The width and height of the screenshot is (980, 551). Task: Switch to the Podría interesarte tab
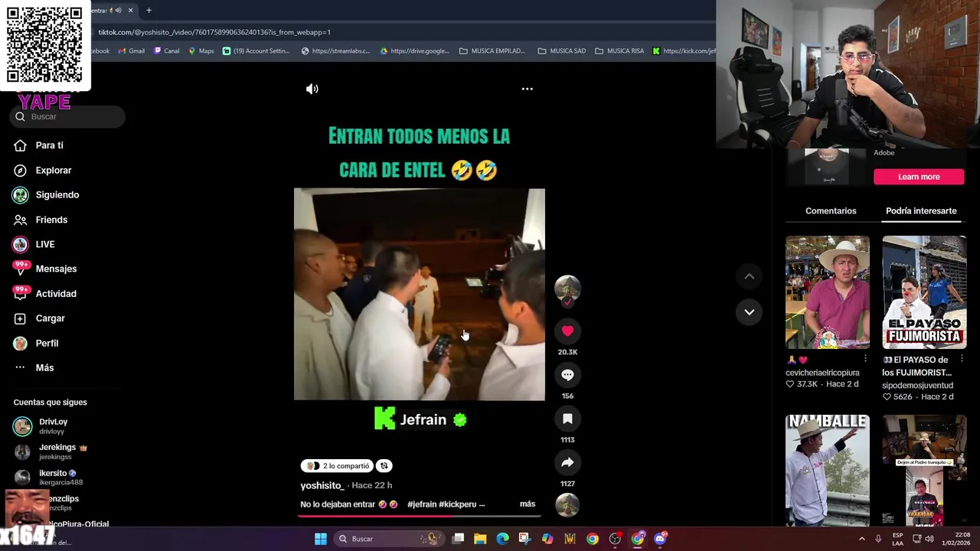coord(921,210)
